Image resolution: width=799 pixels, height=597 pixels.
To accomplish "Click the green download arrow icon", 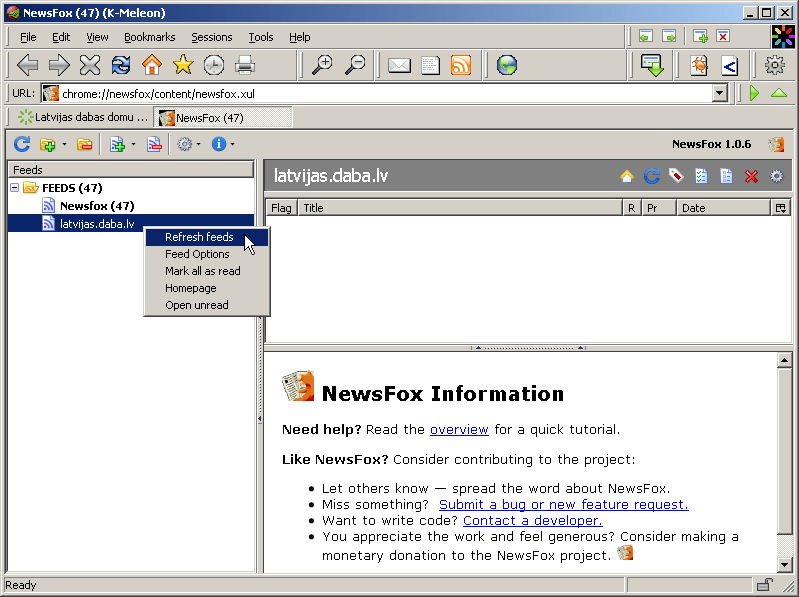I will (x=652, y=65).
